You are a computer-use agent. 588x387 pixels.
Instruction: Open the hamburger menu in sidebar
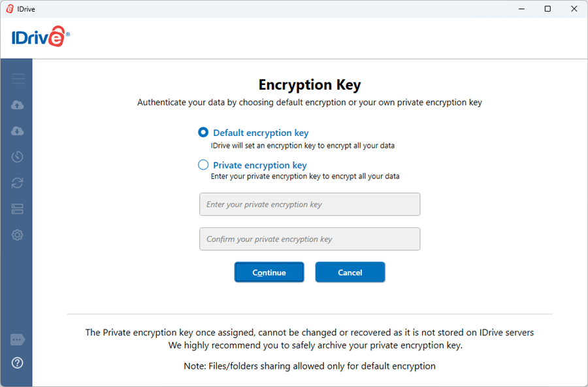click(18, 79)
